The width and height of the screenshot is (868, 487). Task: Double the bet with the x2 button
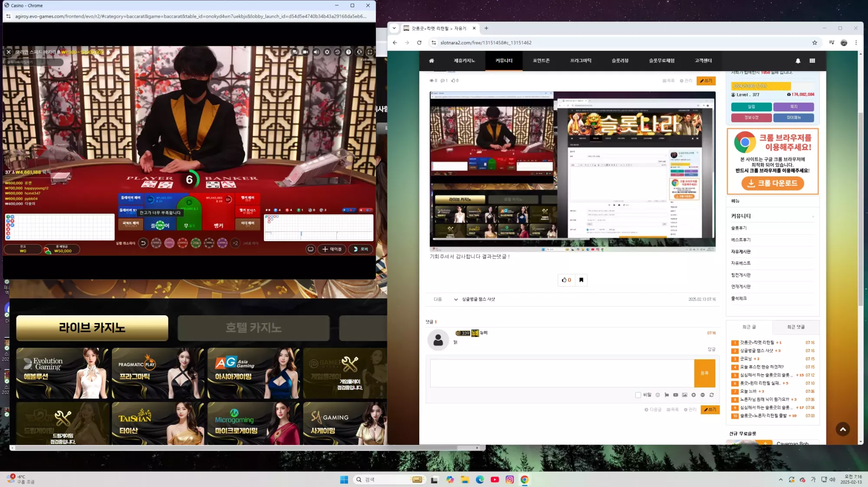tap(235, 243)
